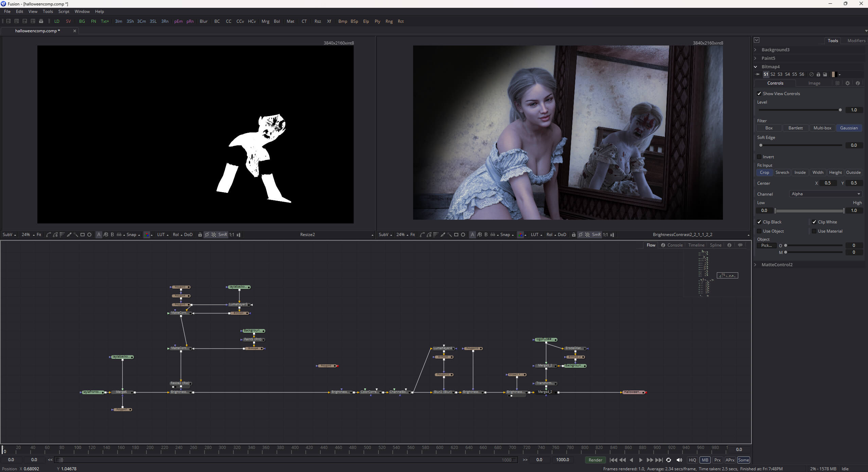
Task: Jump to the first frame of the timeline
Action: [613, 460]
